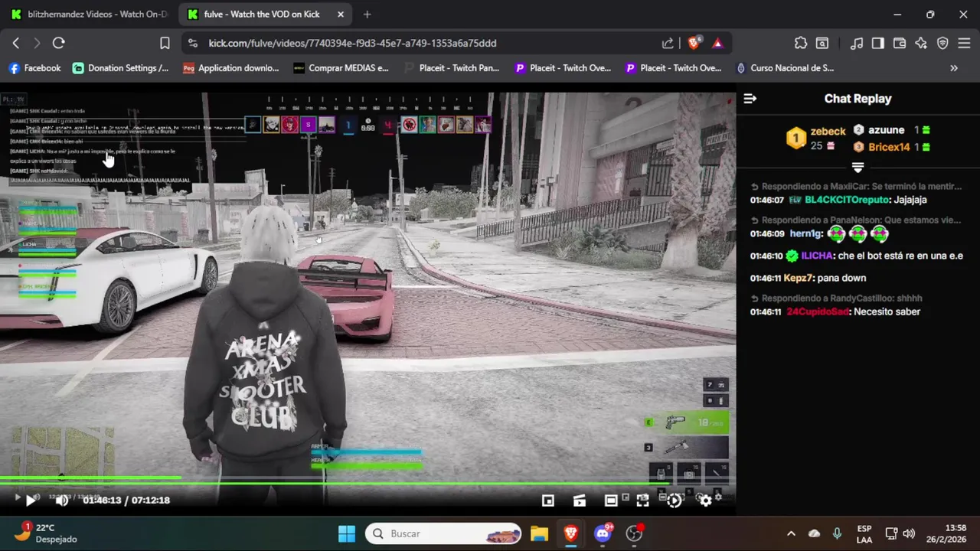Change playback speed with the circular play icon
This screenshot has height=551, width=980.
coord(674,500)
